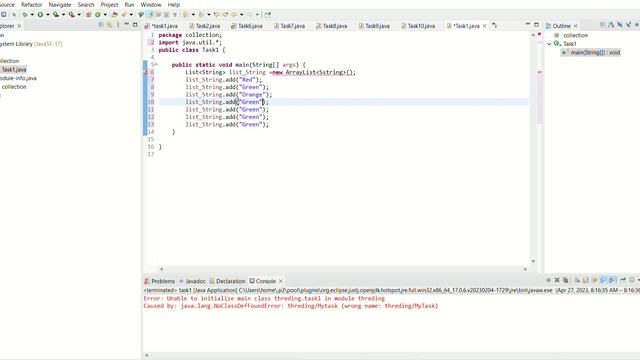Show the hidden editor tabs list

(x=494, y=25)
